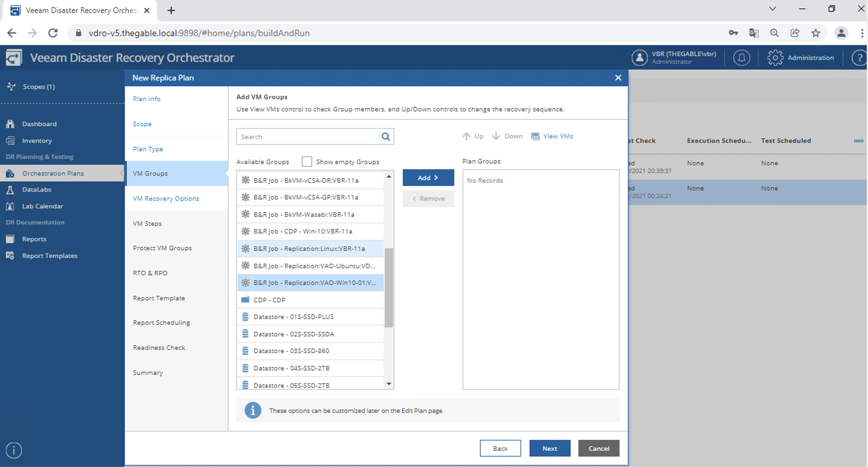Click browser translate page icon
868x467 pixels.
pos(754,33)
